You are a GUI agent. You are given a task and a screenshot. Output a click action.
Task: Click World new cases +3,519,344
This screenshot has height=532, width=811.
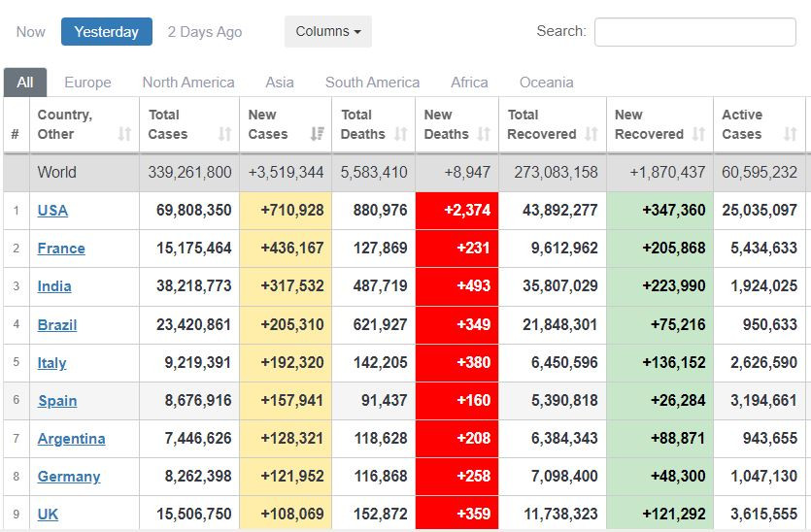pos(286,172)
